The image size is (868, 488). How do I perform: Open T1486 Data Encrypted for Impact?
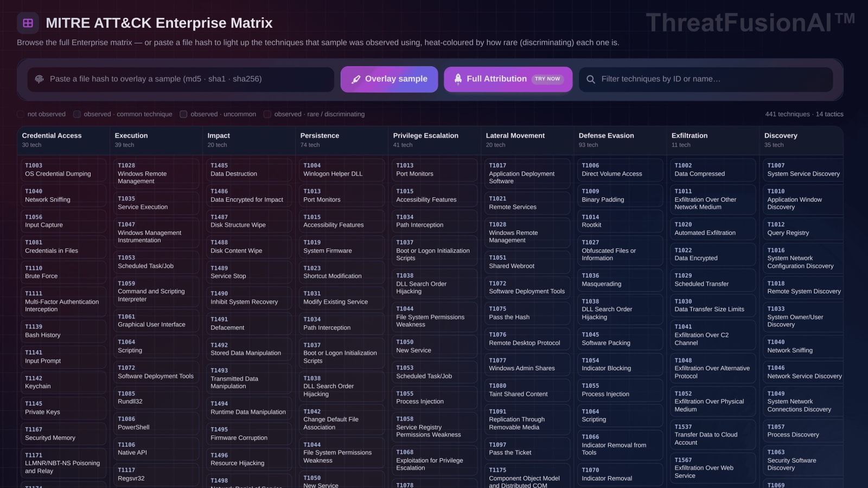coord(249,195)
